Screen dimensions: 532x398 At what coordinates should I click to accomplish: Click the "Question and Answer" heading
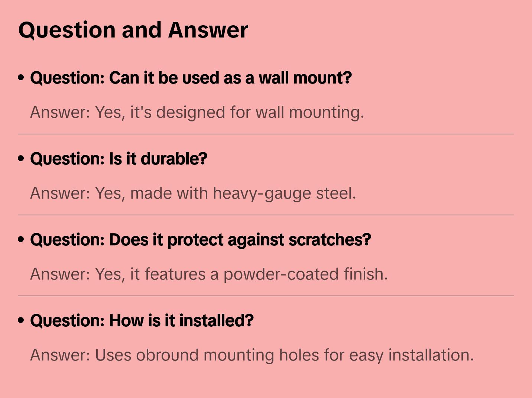133,30
